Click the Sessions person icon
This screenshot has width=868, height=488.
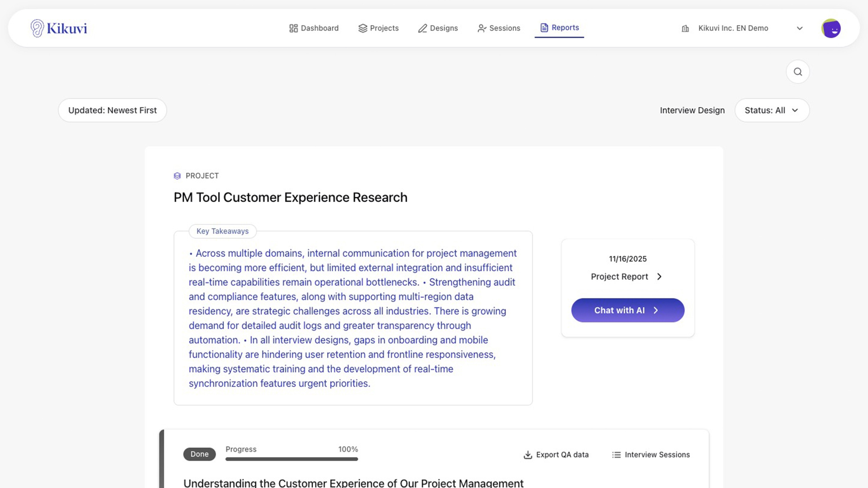tap(481, 28)
